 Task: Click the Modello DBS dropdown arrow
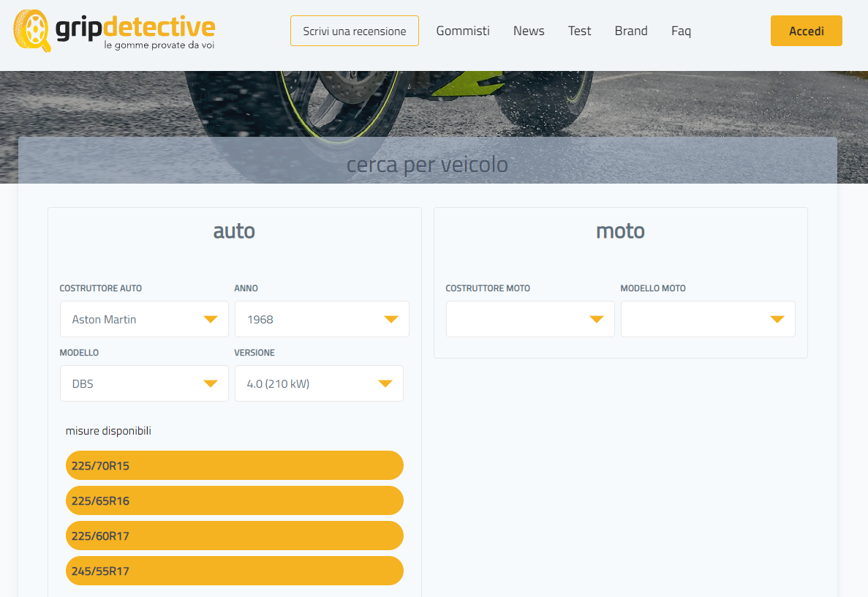[211, 384]
